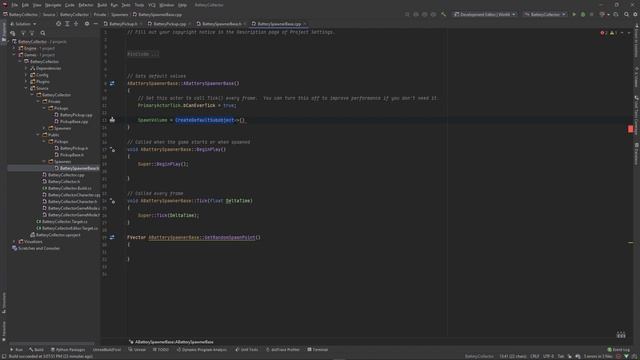640x360 pixels.
Task: Open Search Everywhere magnifier icon
Action: coord(627,14)
